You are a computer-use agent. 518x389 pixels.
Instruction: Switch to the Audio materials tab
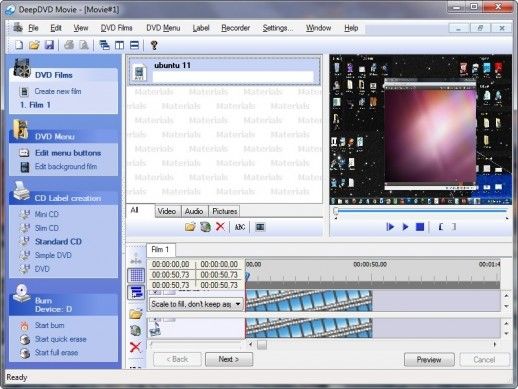pyautogui.click(x=194, y=211)
